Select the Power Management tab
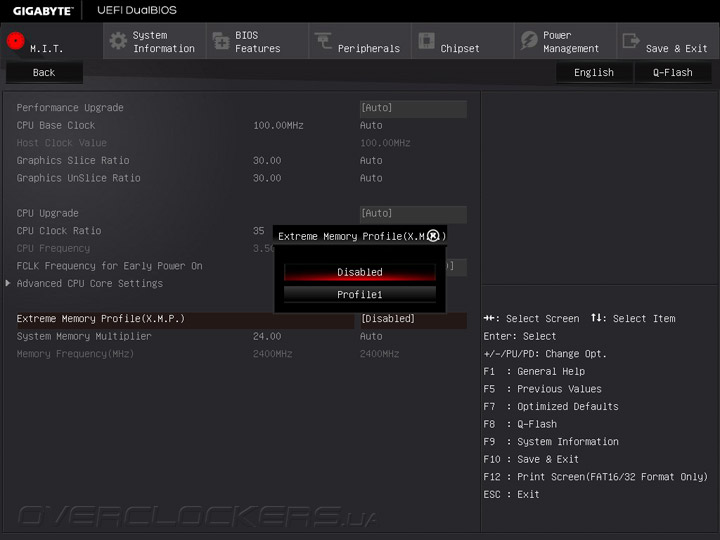 pyautogui.click(x=565, y=41)
